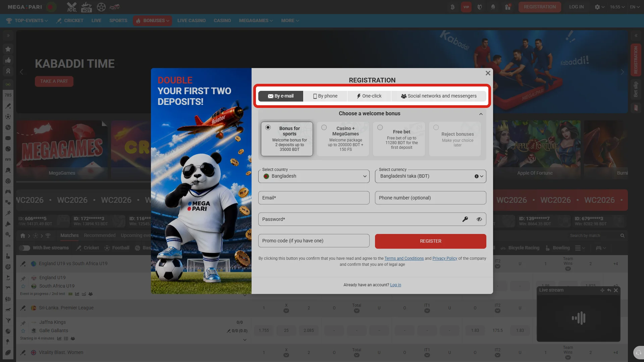The width and height of the screenshot is (644, 362).
Task: Open Favorites star in left sidebar
Action: pos(8,49)
